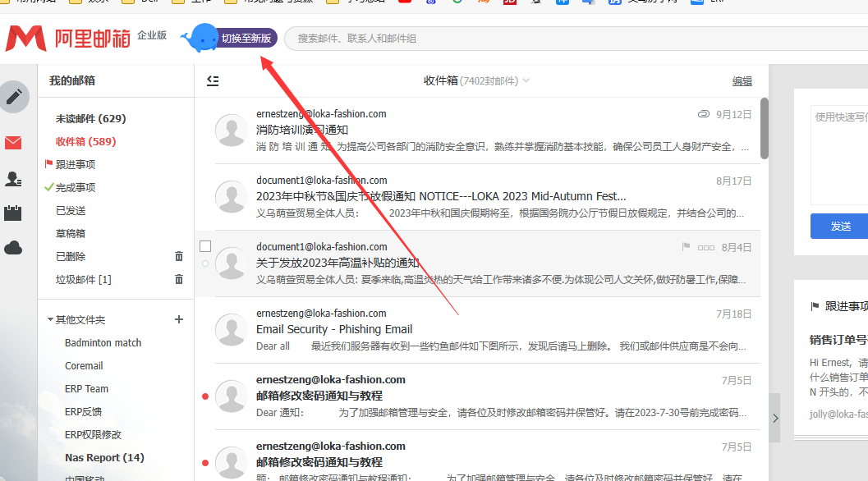This screenshot has height=481, width=868.
Task: Expand the right panel using the chevron handle
Action: [x=775, y=418]
